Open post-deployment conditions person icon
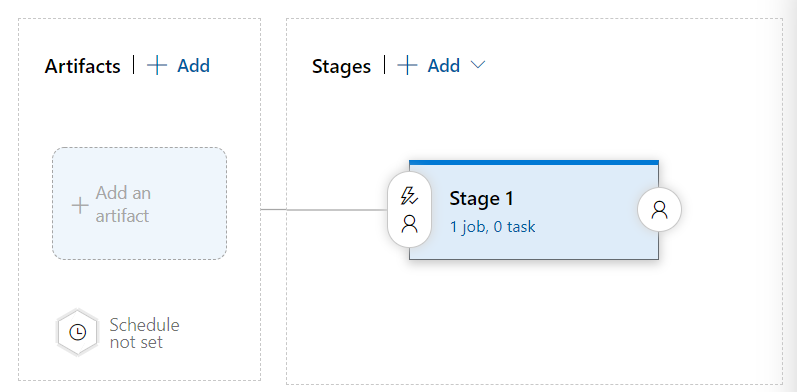Image resolution: width=797 pixels, height=392 pixels. (x=659, y=209)
